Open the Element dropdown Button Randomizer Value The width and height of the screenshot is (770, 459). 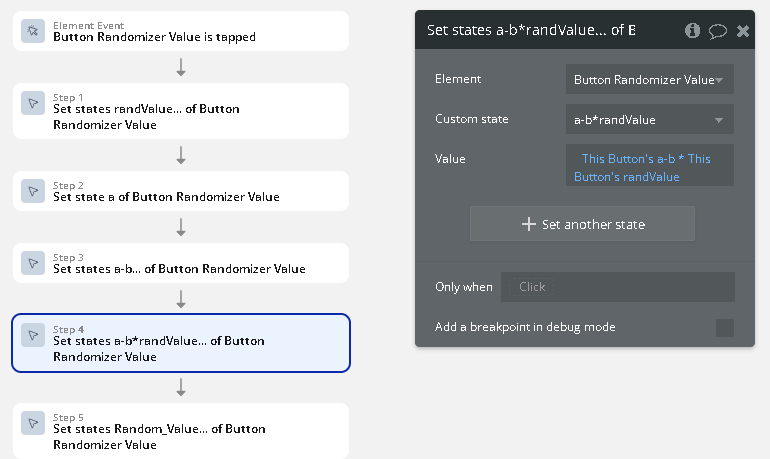click(649, 79)
